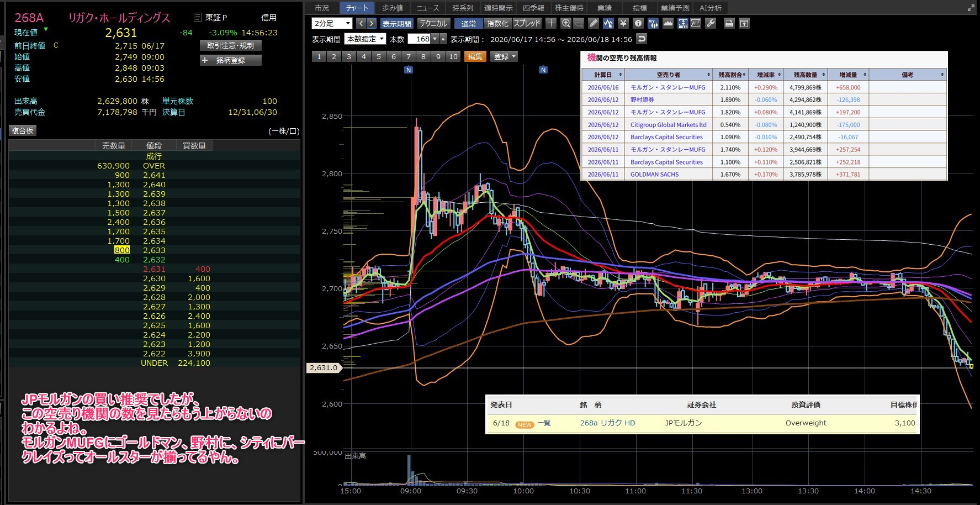Open the 本数指定 dropdown
The height and width of the screenshot is (505, 980).
coord(365,39)
